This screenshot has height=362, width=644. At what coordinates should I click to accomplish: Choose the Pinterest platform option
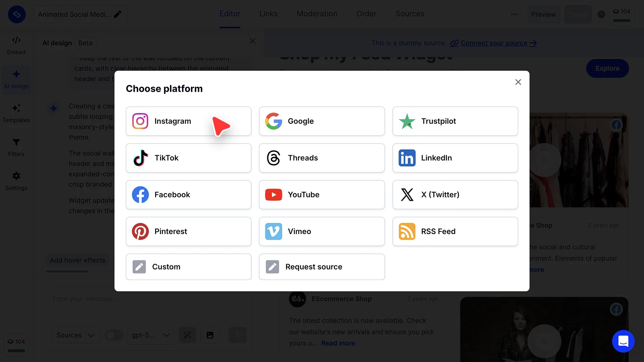pos(188,231)
